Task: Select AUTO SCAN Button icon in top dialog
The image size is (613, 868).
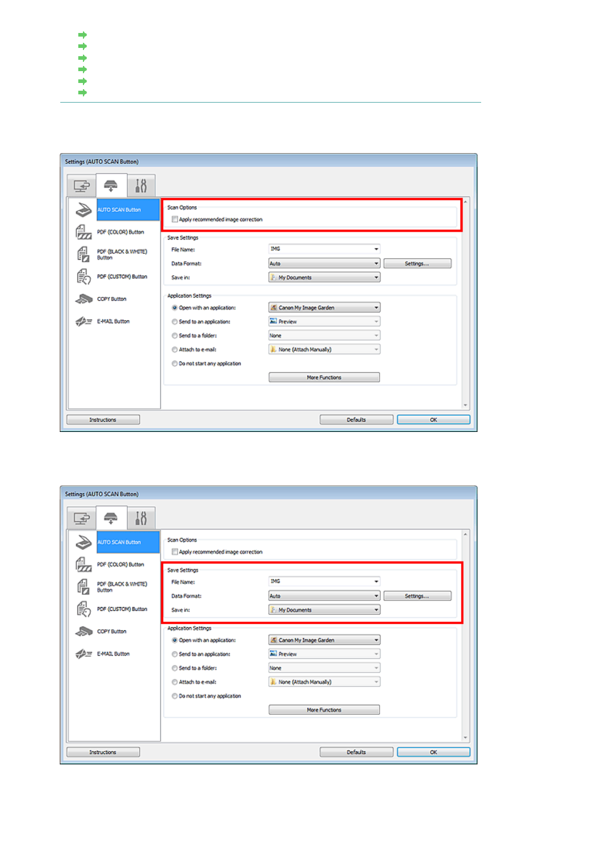Action: (83, 210)
